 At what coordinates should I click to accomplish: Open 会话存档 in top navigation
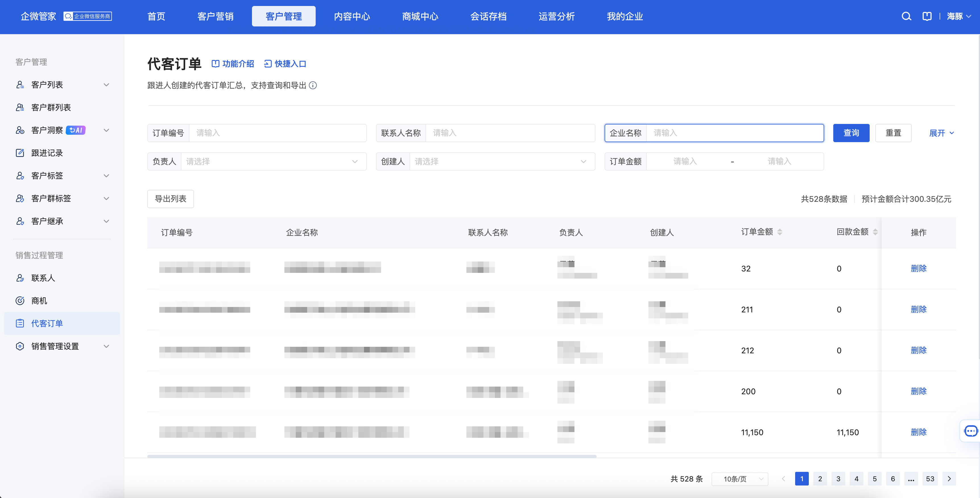[489, 16]
